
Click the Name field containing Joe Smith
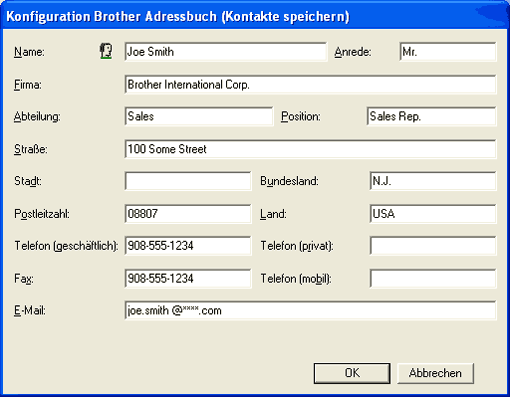[226, 52]
